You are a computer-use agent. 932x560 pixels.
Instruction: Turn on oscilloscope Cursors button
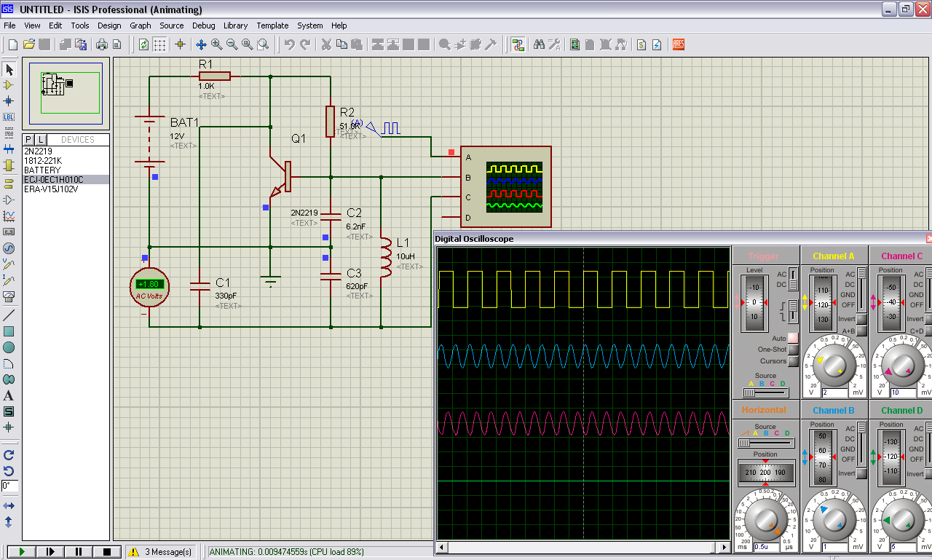(793, 361)
